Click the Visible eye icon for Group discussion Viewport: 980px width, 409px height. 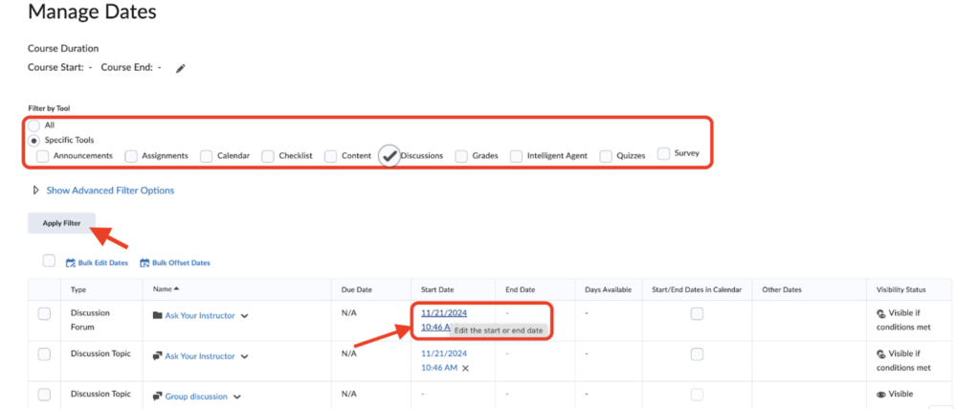[x=881, y=395]
